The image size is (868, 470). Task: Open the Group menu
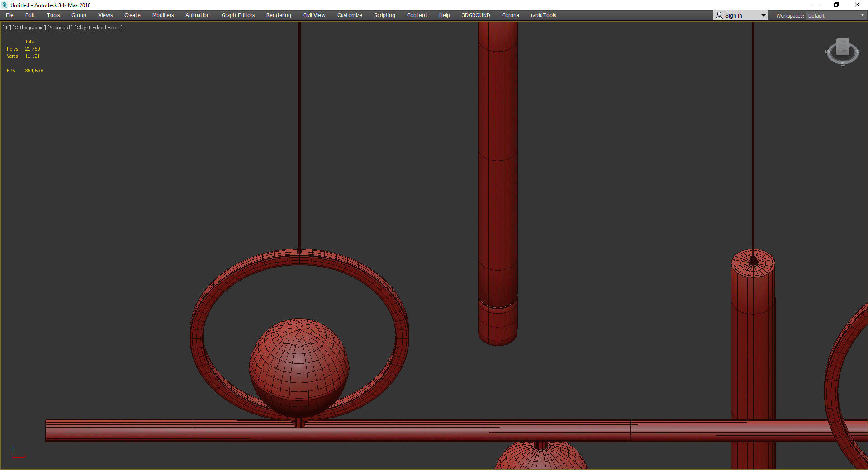pos(79,15)
